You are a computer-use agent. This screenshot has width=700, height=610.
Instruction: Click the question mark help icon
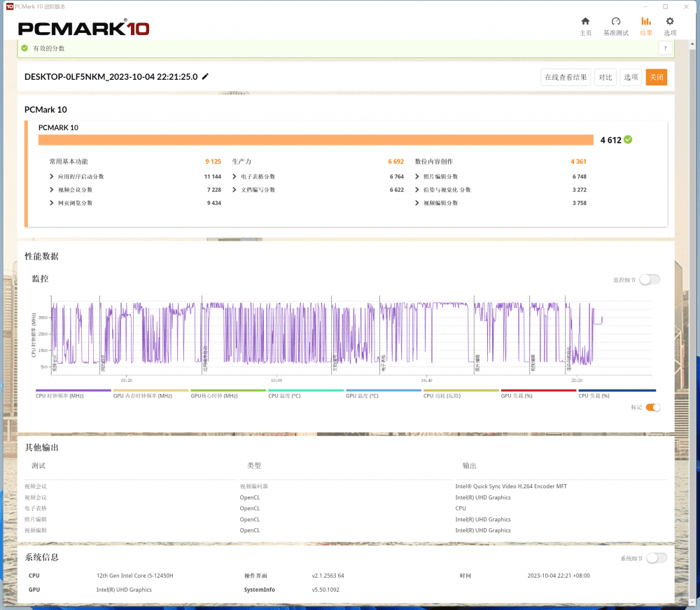tap(665, 48)
